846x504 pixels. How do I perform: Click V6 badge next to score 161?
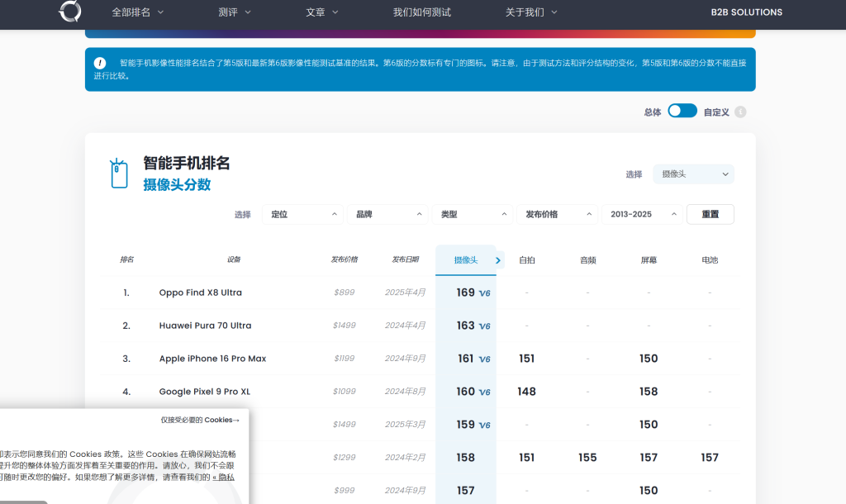click(x=484, y=359)
